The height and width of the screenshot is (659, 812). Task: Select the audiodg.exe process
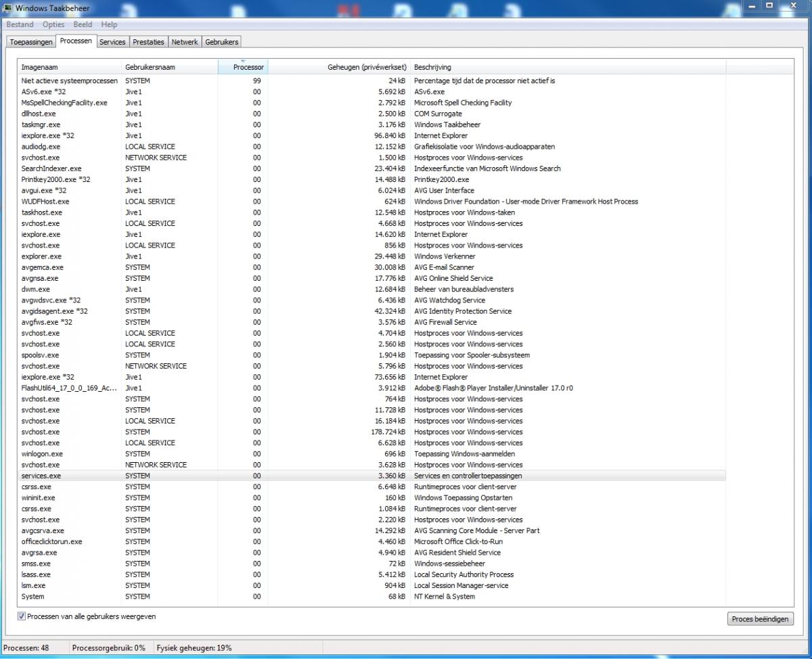pos(372,146)
